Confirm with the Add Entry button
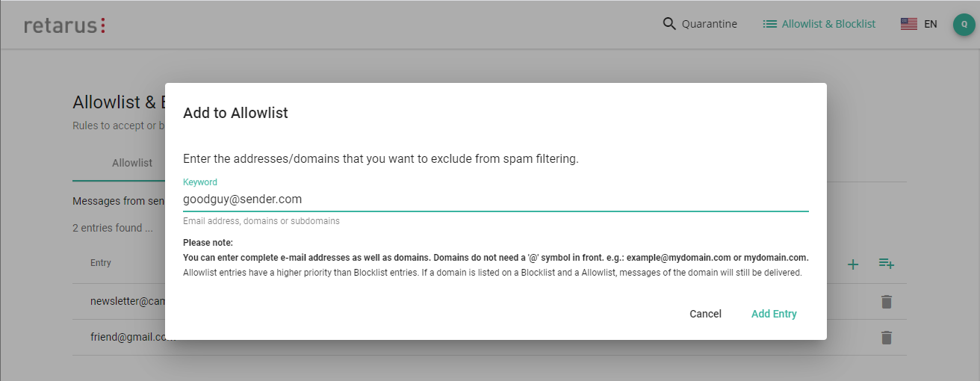The width and height of the screenshot is (980, 381). coord(774,314)
